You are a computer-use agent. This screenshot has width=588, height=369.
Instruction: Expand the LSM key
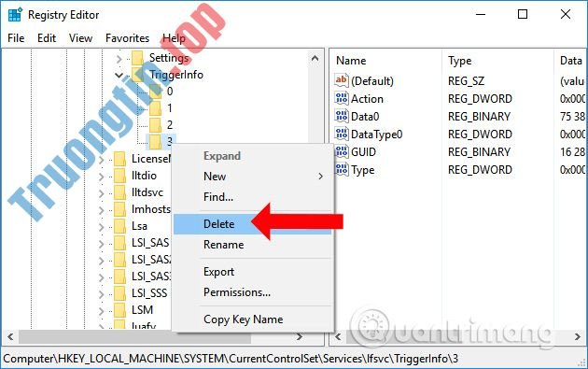101,311
